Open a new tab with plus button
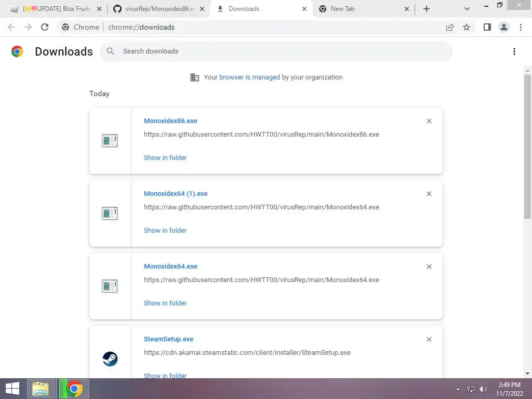 point(427,9)
